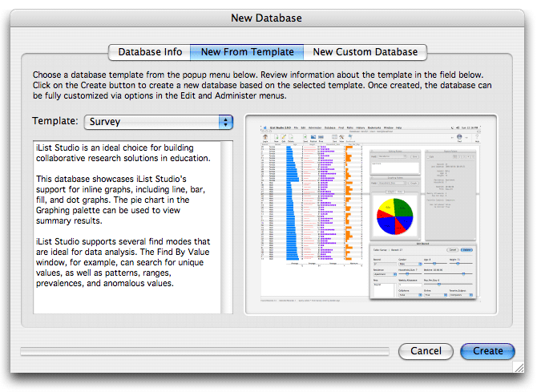This screenshot has width=537, height=392.
Task: Click the "iList Studio supports several find modes" paragraph
Action: point(123,262)
